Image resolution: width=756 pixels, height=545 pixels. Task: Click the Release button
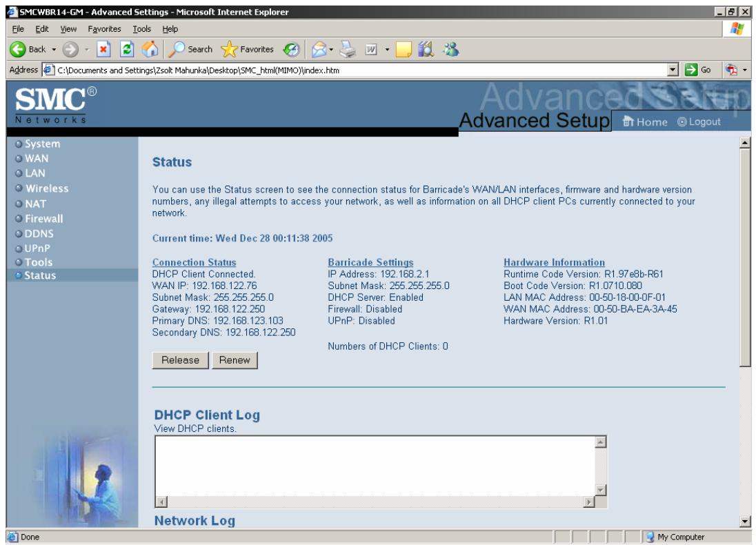(180, 360)
